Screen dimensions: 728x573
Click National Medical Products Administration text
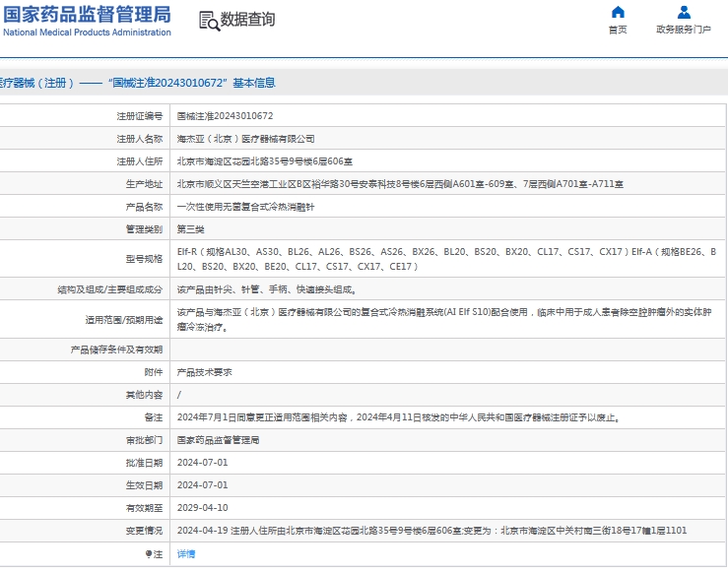point(87,32)
